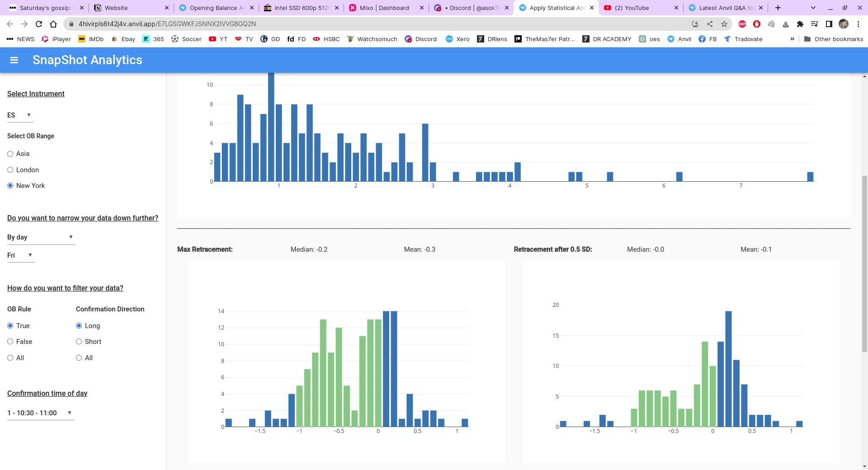Reload the current page
Viewport: 868px width, 470px height.
click(39, 24)
